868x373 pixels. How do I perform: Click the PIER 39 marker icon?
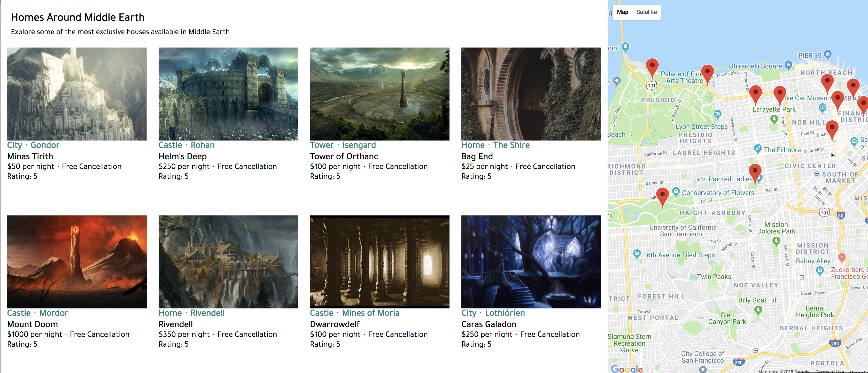pyautogui.click(x=827, y=54)
